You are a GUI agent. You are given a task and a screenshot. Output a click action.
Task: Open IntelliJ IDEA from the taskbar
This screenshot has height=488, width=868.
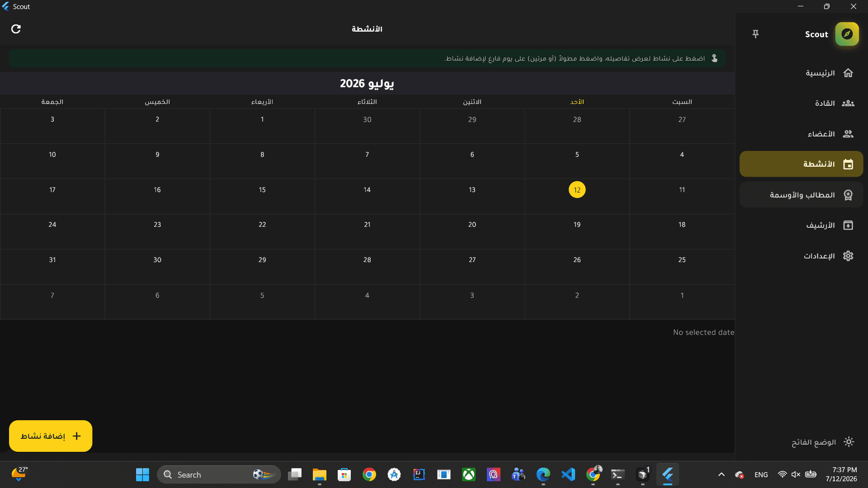[419, 474]
